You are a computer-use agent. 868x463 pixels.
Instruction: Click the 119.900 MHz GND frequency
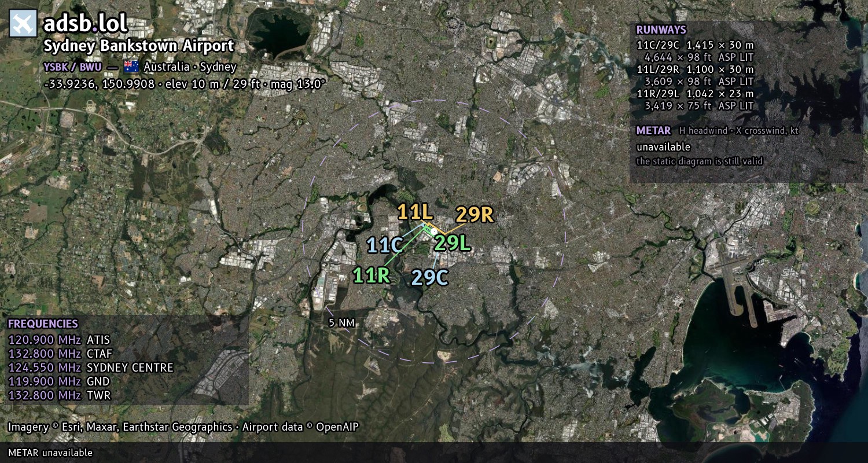58,381
